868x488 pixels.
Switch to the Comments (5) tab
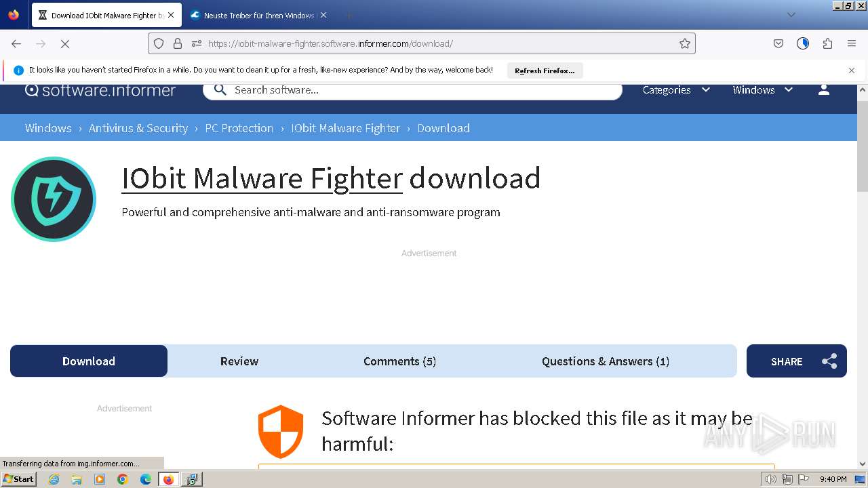[399, 361]
